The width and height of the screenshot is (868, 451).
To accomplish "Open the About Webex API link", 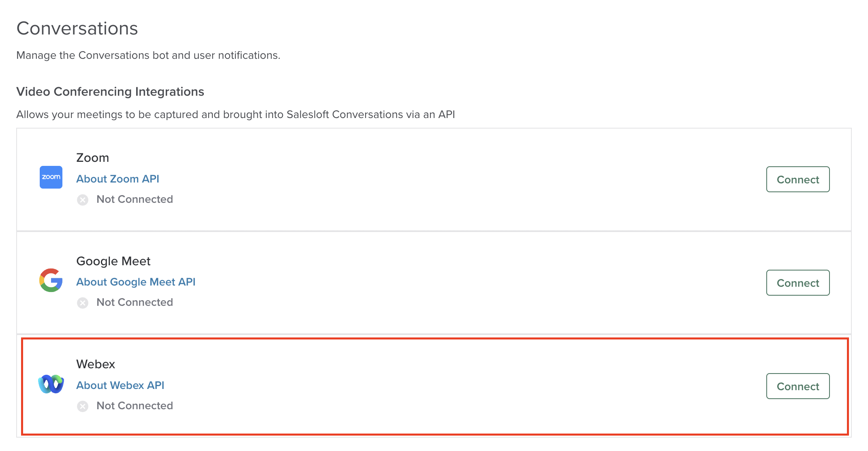I will coord(120,385).
